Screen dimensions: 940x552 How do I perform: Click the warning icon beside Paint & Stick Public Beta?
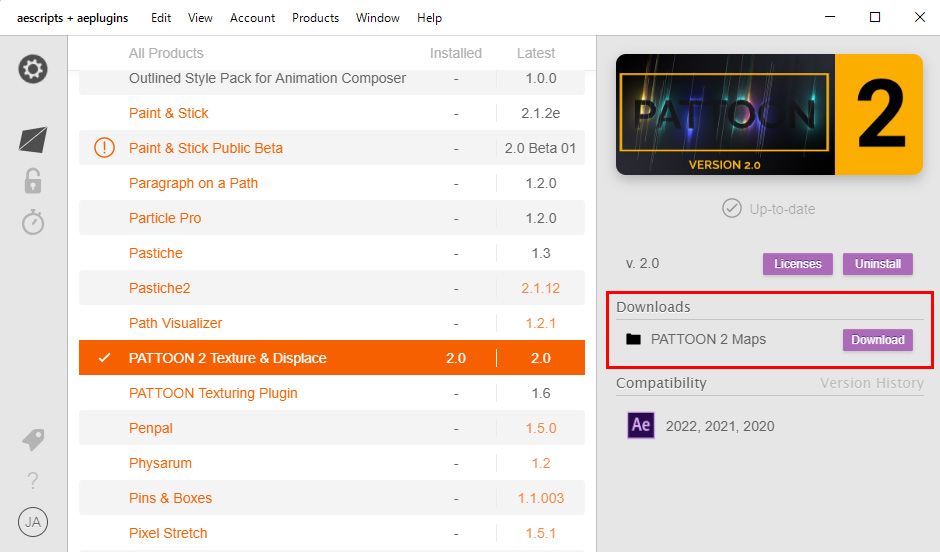pos(104,147)
